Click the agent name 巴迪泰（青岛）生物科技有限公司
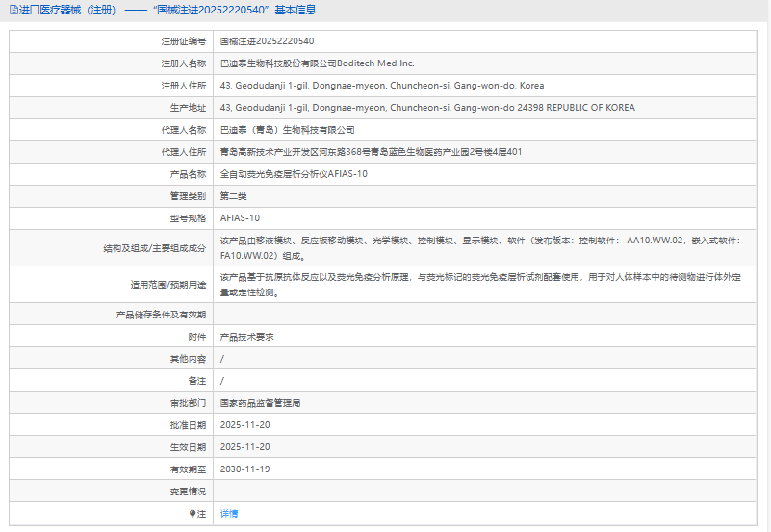 click(x=287, y=130)
